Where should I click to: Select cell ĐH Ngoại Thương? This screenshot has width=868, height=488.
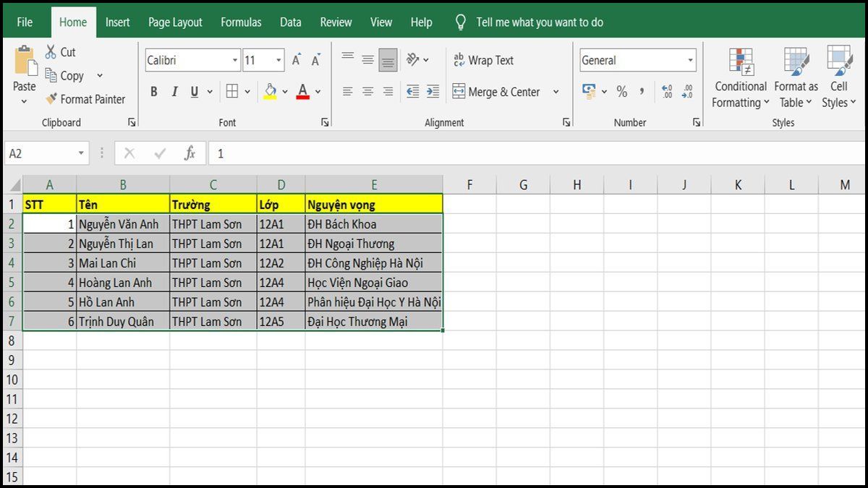[374, 244]
